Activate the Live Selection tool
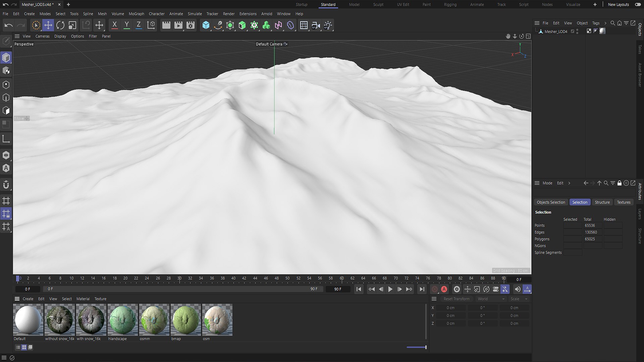 36,25
